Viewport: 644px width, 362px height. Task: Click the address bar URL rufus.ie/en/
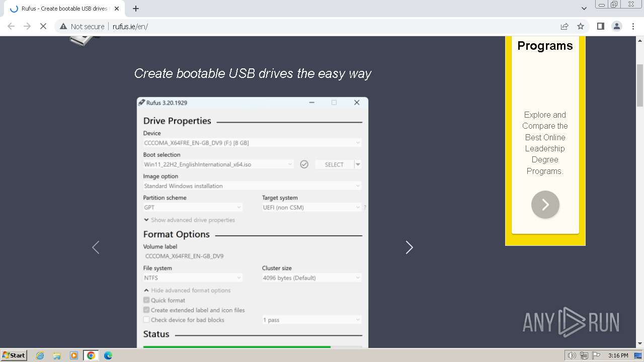click(130, 27)
